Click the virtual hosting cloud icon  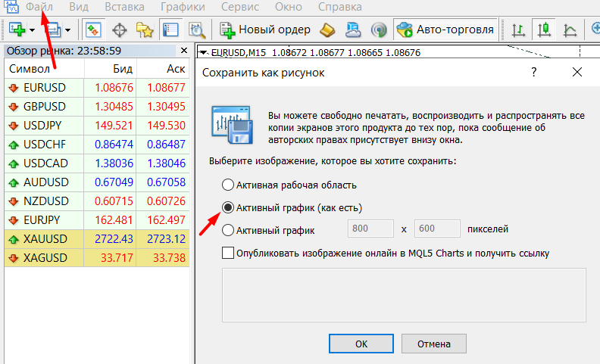[x=353, y=30]
